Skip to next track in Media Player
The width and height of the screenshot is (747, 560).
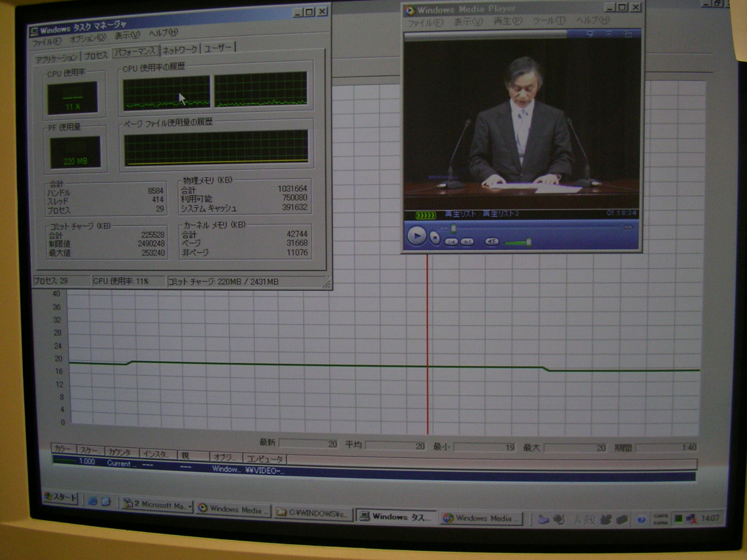point(467,242)
